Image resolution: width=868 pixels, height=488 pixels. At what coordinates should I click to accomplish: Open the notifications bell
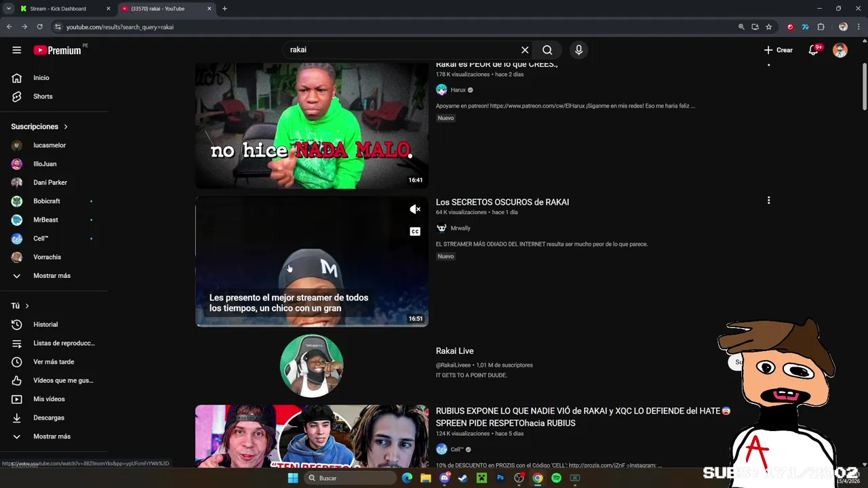(x=813, y=49)
